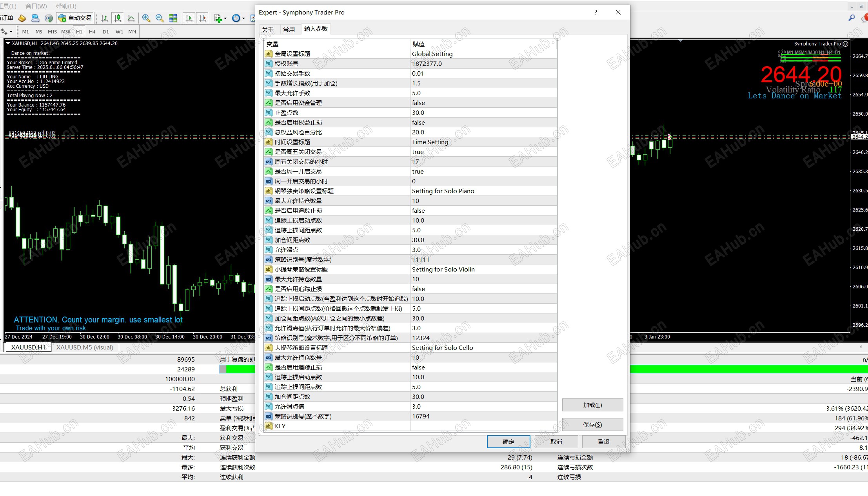Click the line studies toolbar icon

(5, 31)
